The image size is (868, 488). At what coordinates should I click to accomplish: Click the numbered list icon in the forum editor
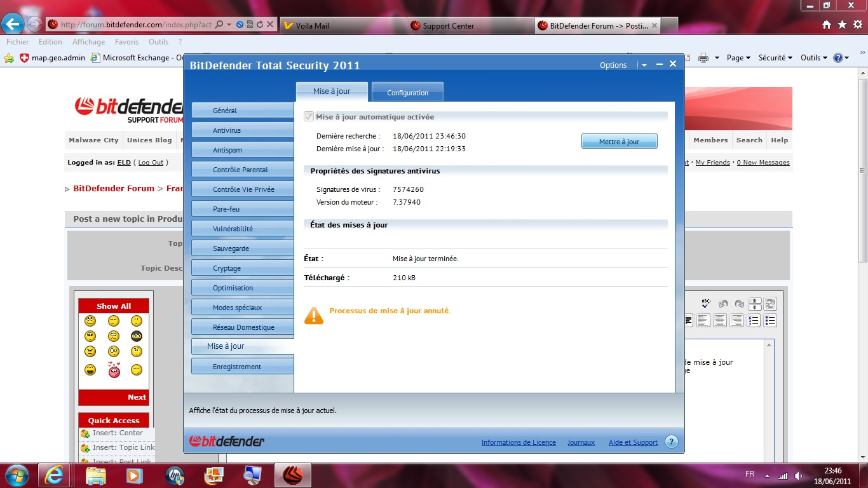pos(754,321)
